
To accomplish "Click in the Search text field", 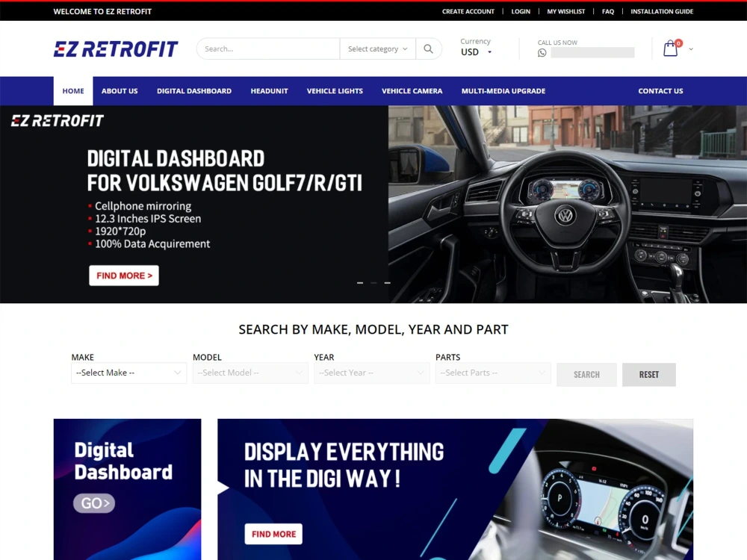I will click(x=268, y=49).
